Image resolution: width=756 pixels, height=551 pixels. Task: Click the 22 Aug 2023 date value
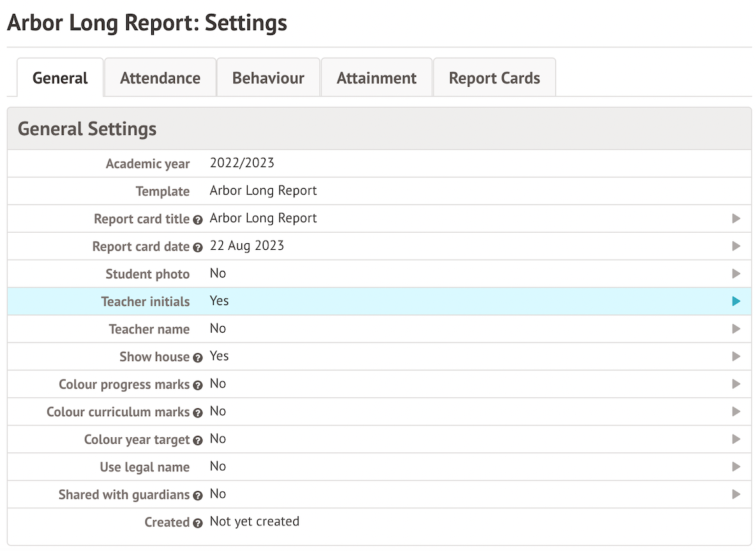247,246
